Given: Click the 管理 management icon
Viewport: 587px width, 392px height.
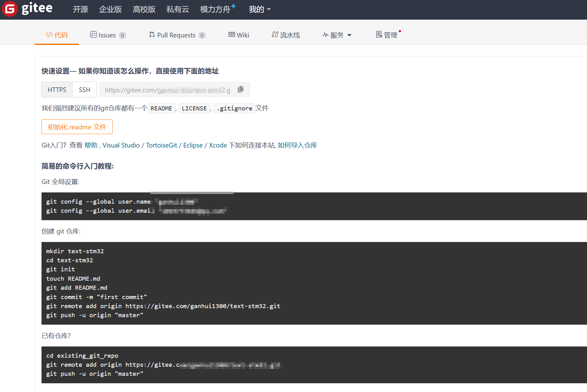Looking at the screenshot, I should tap(379, 35).
